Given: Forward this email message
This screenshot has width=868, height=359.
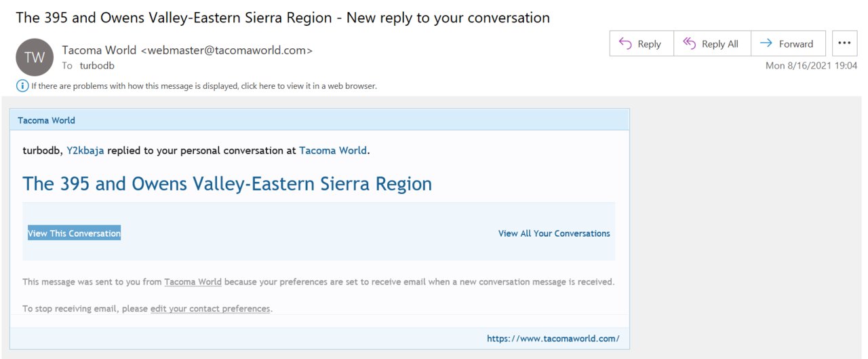Looking at the screenshot, I should point(787,43).
